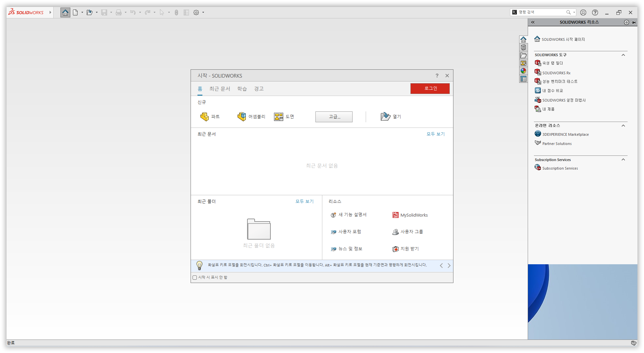Click the task pane settings gear icon
Screen dimensions: 644x353
pyautogui.click(x=627, y=22)
